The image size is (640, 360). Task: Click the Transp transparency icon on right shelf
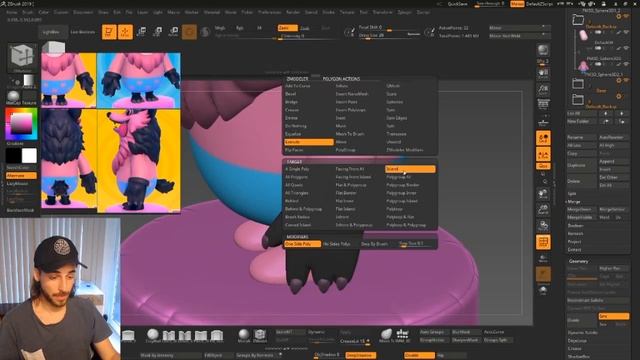(x=543, y=259)
